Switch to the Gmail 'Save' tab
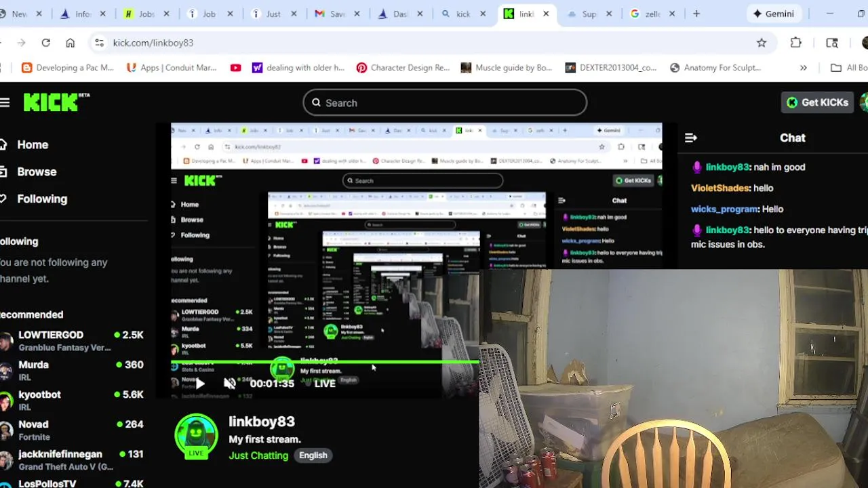This screenshot has height=488, width=868. (338, 14)
